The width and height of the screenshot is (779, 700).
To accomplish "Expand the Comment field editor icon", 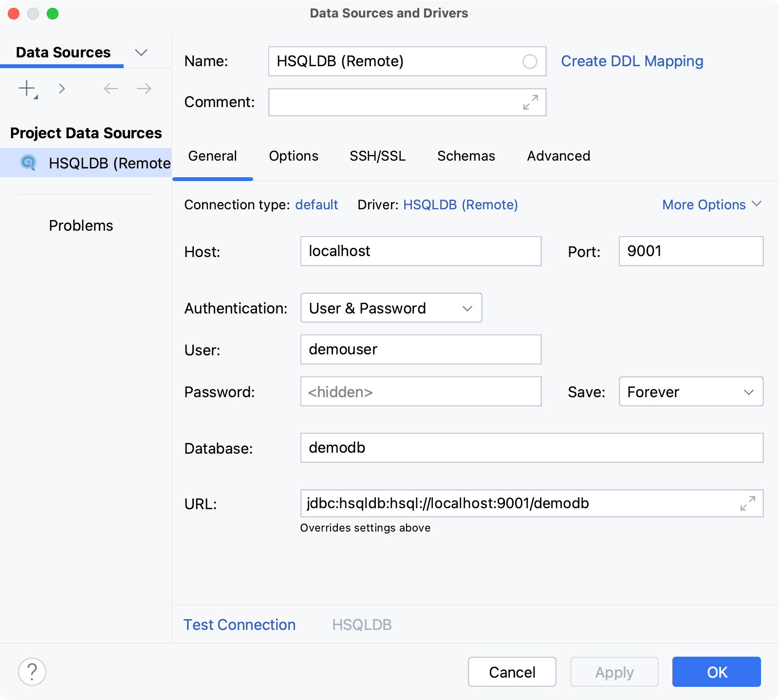I will [530, 102].
